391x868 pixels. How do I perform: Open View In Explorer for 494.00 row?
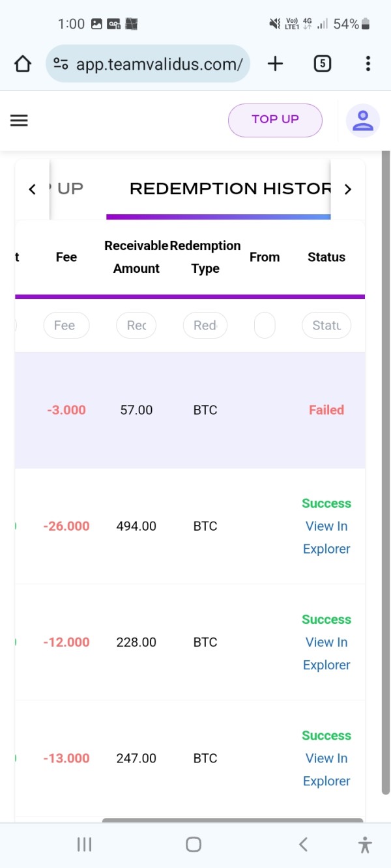(x=326, y=537)
